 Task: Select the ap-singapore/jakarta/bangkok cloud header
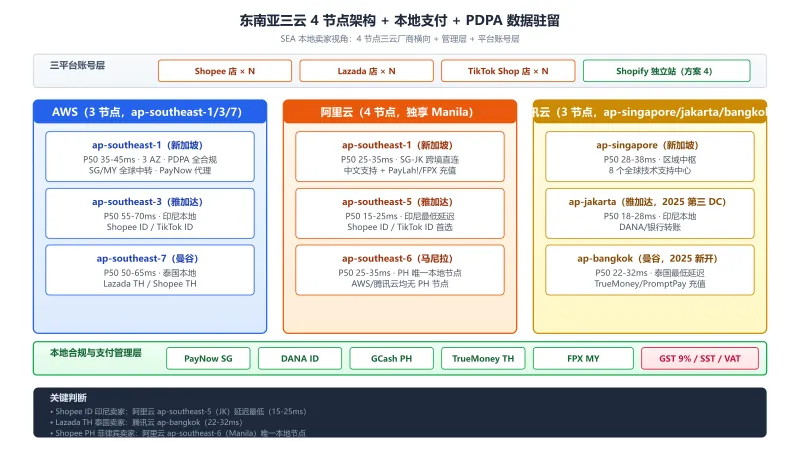coord(649,112)
